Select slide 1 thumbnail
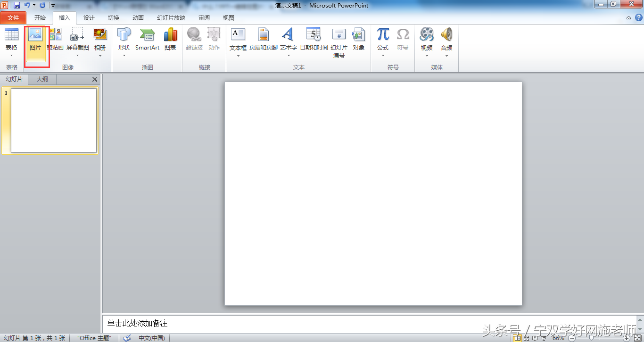This screenshot has width=644, height=342. pos(54,121)
